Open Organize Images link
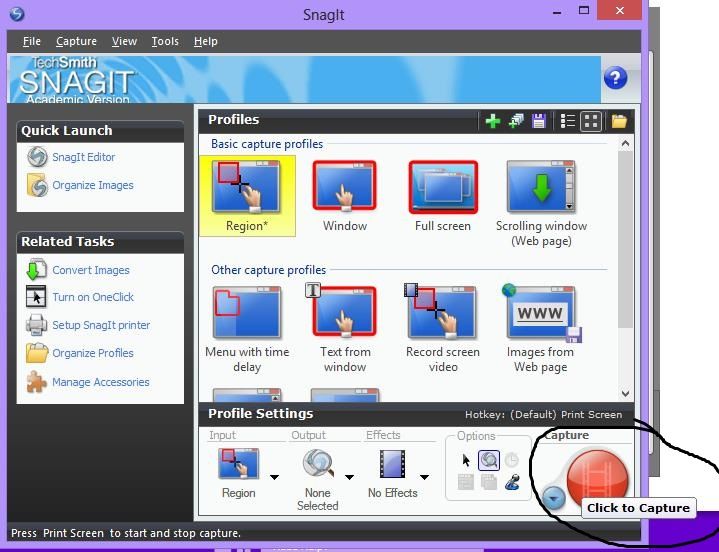 click(x=93, y=185)
